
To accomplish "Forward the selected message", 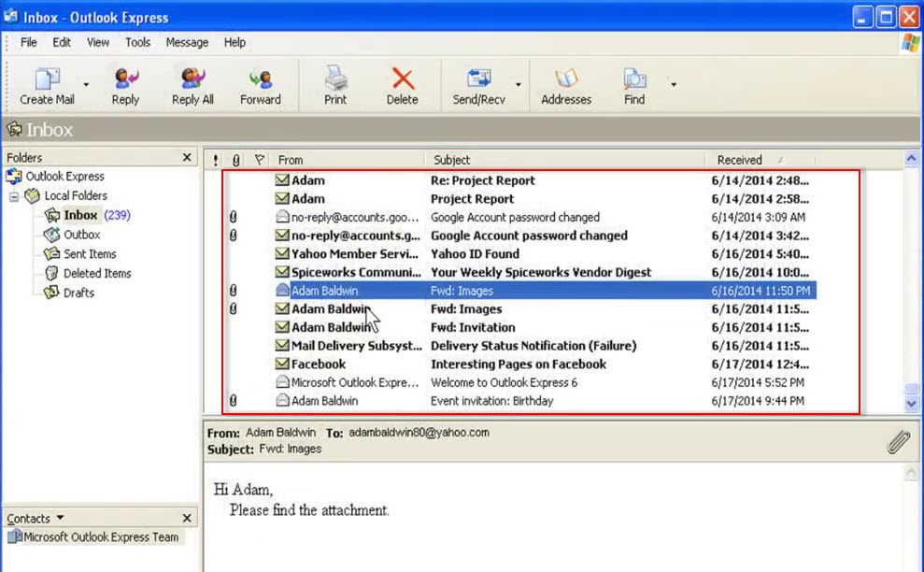I will 261,85.
